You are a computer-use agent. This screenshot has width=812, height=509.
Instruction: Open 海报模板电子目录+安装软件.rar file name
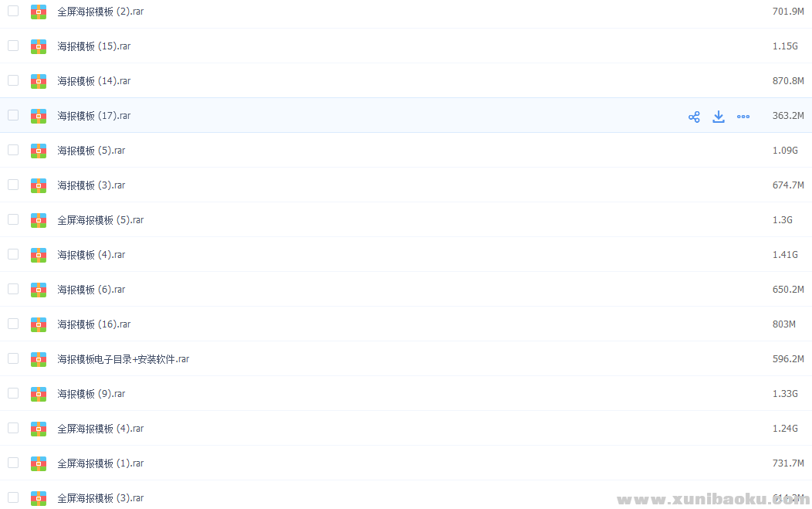(x=123, y=359)
